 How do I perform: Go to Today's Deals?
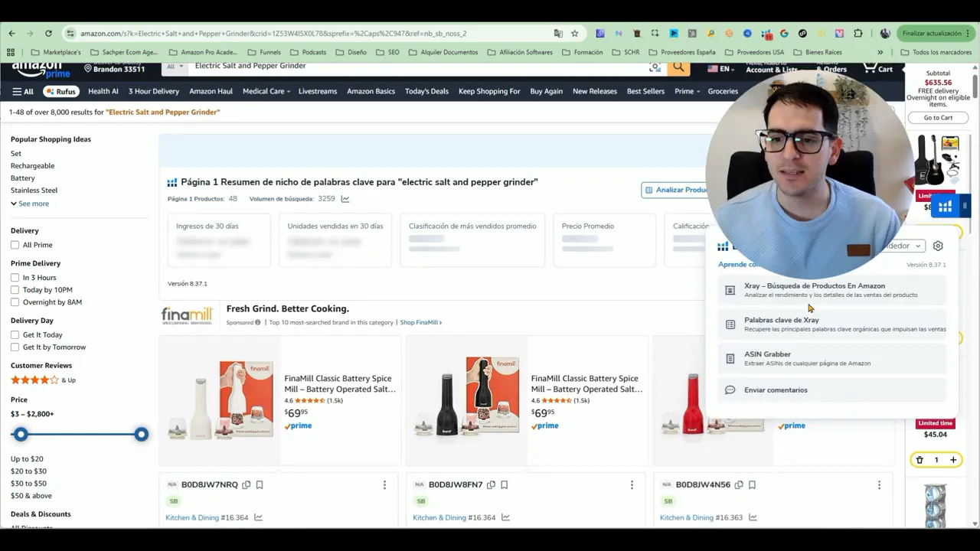[426, 91]
